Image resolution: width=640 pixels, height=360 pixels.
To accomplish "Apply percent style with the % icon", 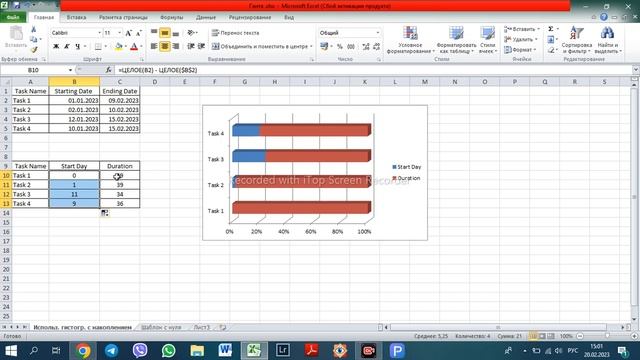I will (x=340, y=47).
